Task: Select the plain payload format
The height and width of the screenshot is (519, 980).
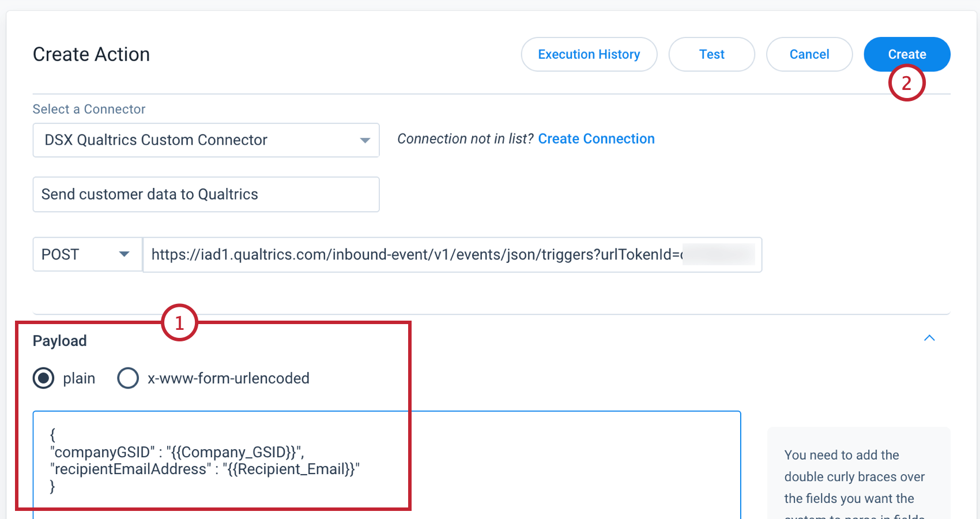Action: pyautogui.click(x=43, y=378)
